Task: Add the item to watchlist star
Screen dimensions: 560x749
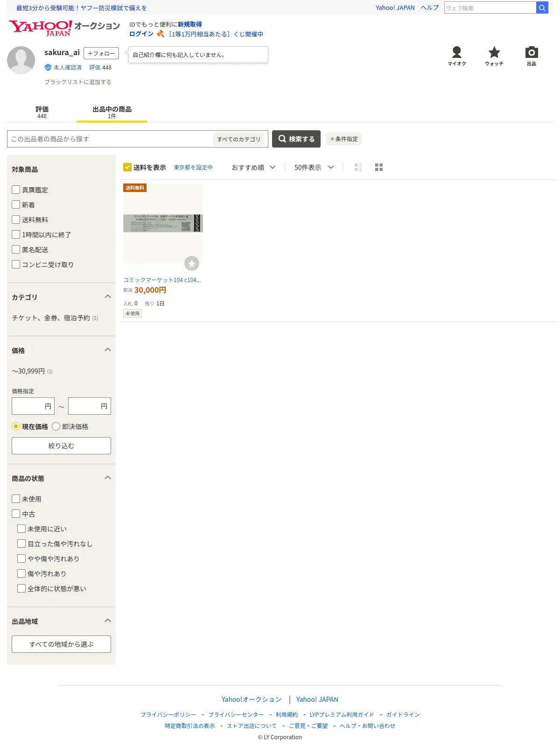Action: coord(192,263)
